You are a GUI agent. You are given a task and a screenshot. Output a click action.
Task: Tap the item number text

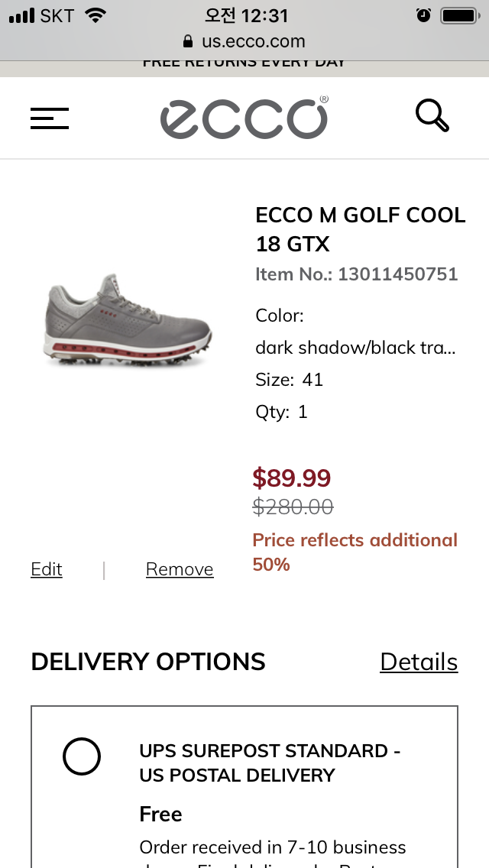point(356,274)
